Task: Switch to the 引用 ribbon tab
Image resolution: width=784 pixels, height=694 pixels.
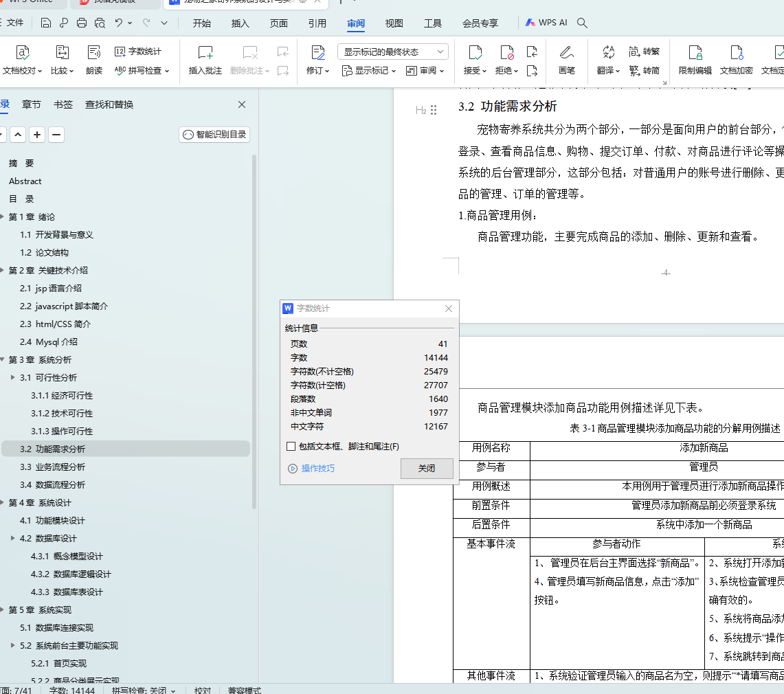Action: 317,23
